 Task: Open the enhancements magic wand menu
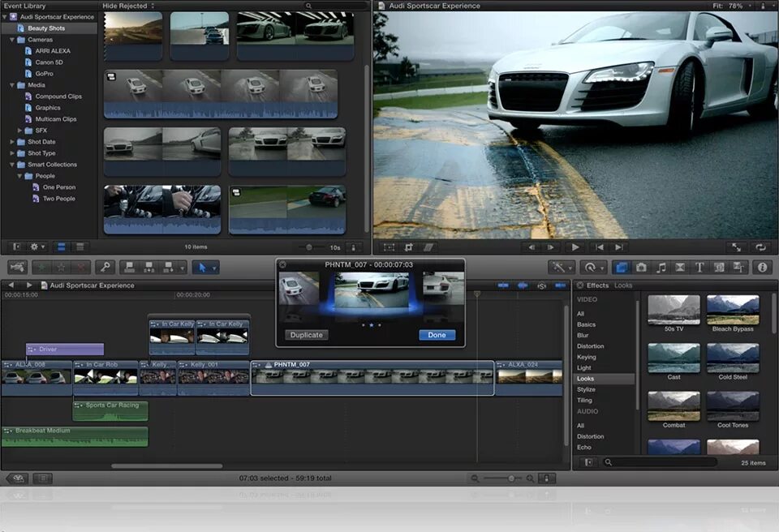(x=562, y=268)
